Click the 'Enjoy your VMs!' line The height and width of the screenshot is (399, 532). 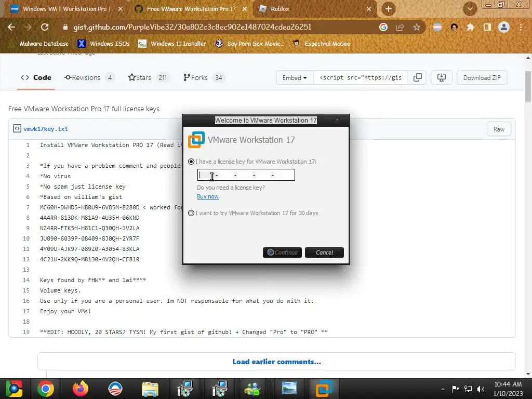pyautogui.click(x=65, y=311)
